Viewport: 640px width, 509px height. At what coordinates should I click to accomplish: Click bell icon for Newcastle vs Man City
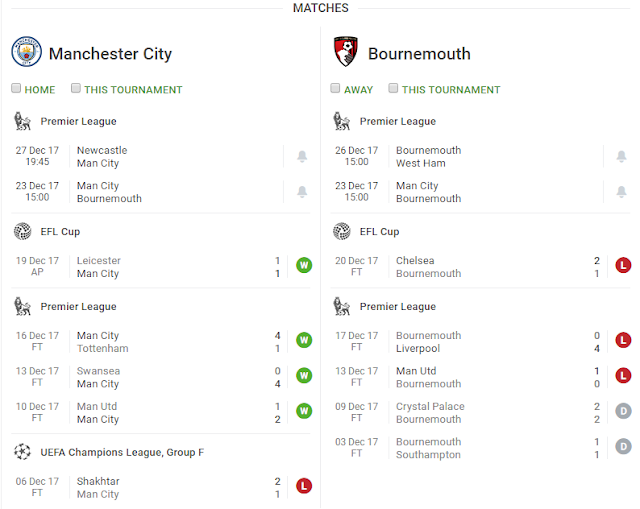(302, 157)
